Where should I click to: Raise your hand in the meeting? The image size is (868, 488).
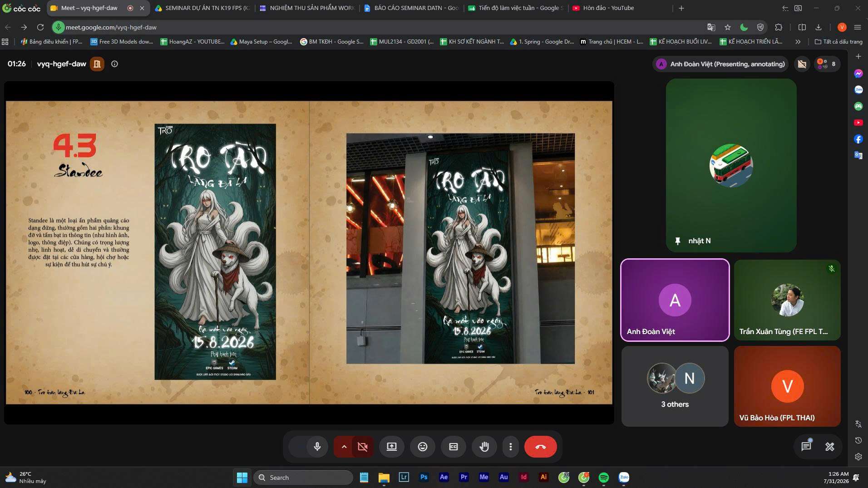click(x=484, y=447)
